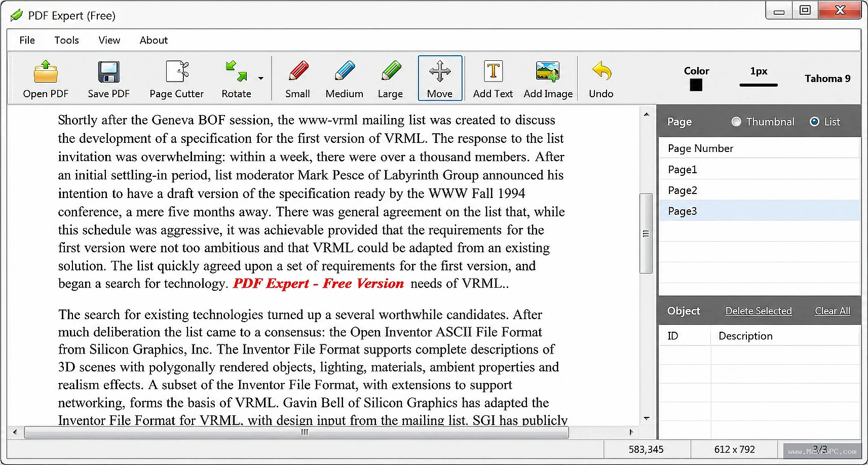The width and height of the screenshot is (868, 465).
Task: Click the red PDF Expert - Free Version text
Action: point(318,284)
